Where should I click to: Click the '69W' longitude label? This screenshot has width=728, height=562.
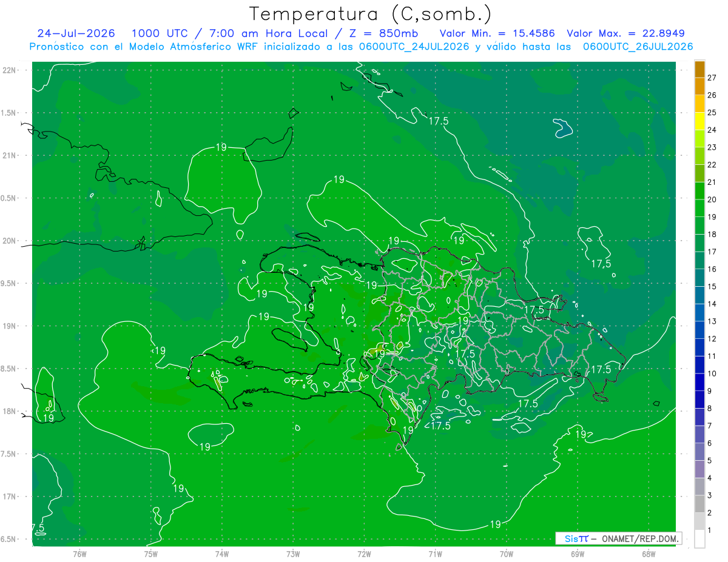578,554
